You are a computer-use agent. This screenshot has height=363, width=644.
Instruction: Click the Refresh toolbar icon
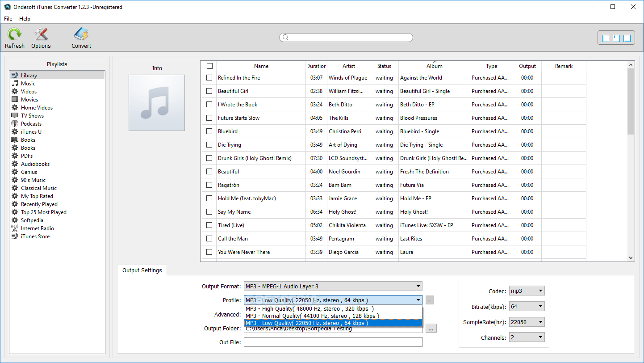14,34
